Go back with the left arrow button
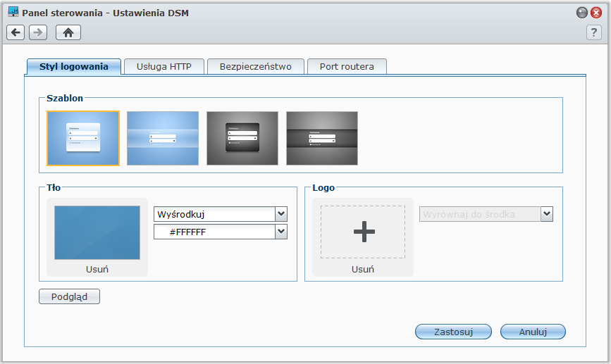This screenshot has width=611, height=364. 16,32
